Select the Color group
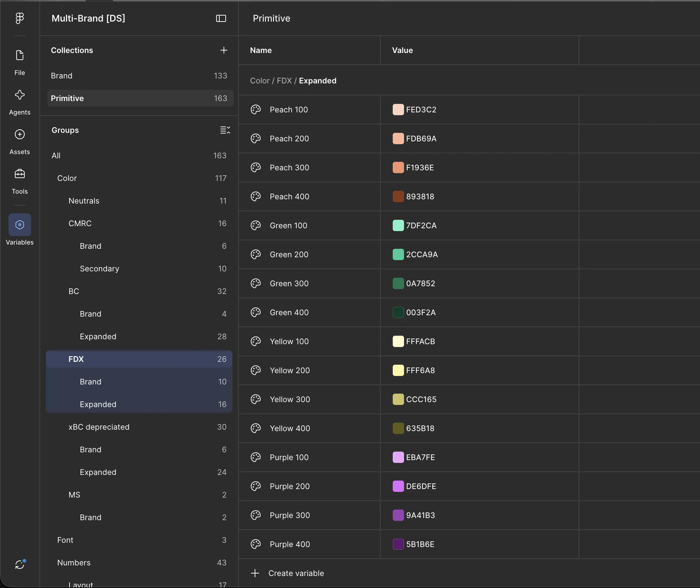Image resolution: width=700 pixels, height=588 pixels. [x=139, y=178]
